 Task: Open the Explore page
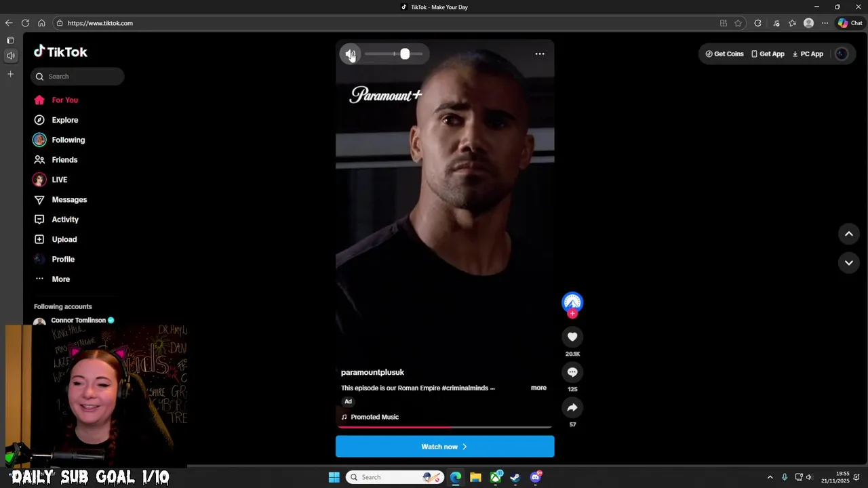(64, 120)
